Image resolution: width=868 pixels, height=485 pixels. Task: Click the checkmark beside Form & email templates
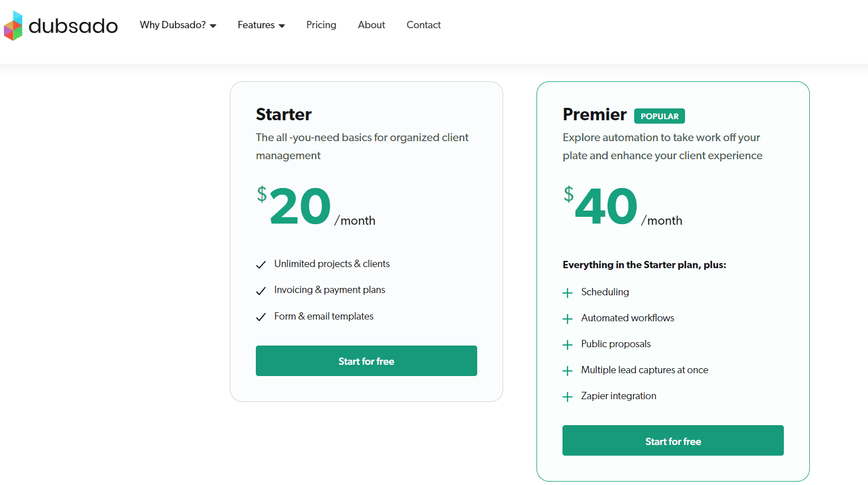pos(261,317)
